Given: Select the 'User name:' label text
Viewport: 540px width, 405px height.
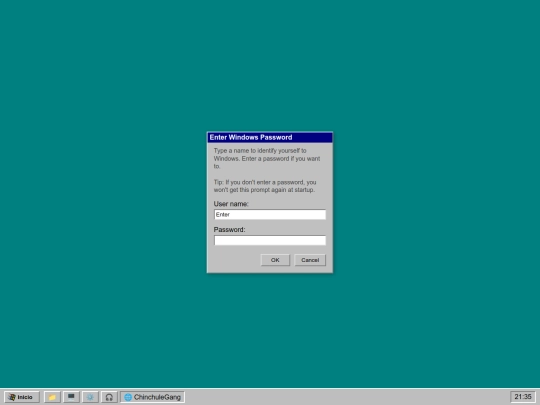Looking at the screenshot, I should click(231, 204).
